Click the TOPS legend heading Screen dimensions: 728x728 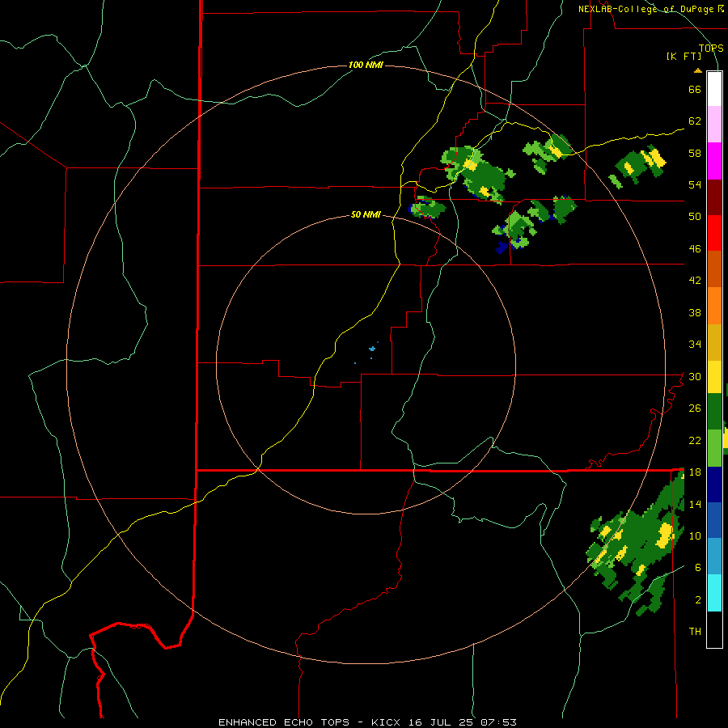point(711,49)
